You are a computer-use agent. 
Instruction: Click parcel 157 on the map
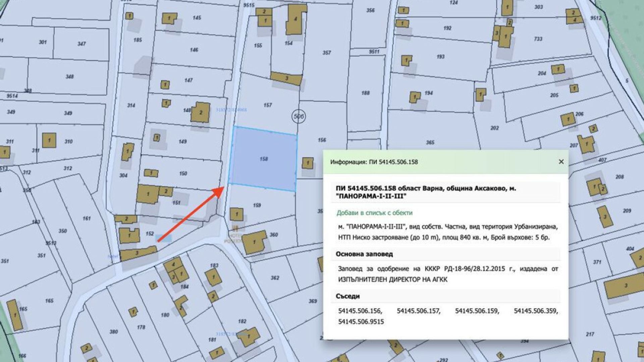pos(267,105)
